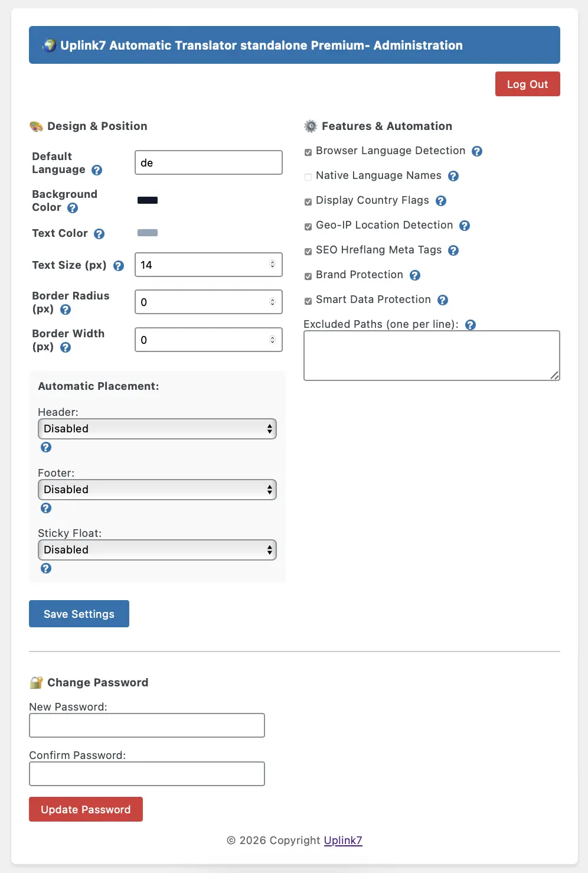Image resolution: width=588 pixels, height=873 pixels.
Task: Show help for Geo-IP Location Detection
Action: click(x=465, y=226)
